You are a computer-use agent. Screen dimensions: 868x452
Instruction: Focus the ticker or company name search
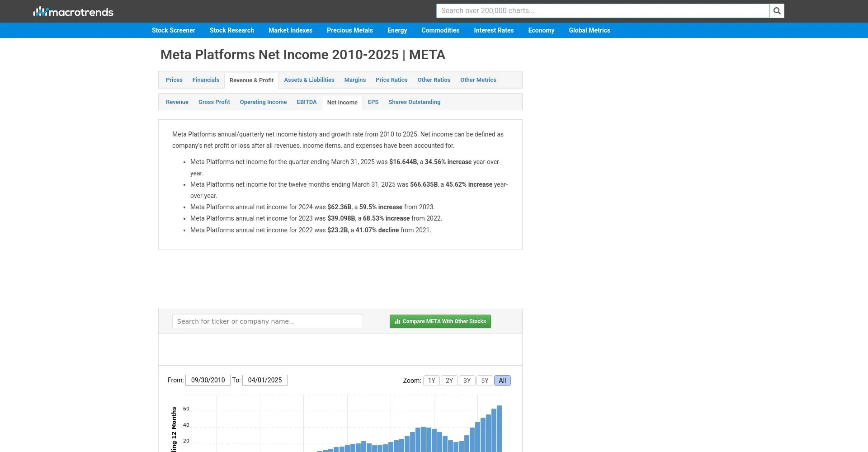268,321
